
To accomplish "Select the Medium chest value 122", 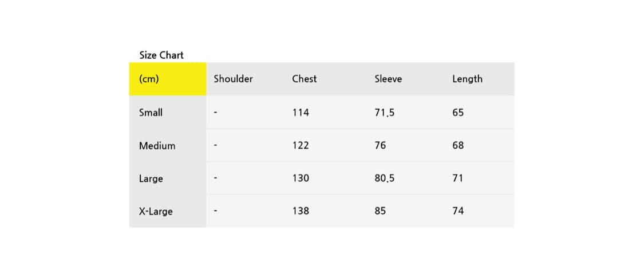I will pos(301,145).
